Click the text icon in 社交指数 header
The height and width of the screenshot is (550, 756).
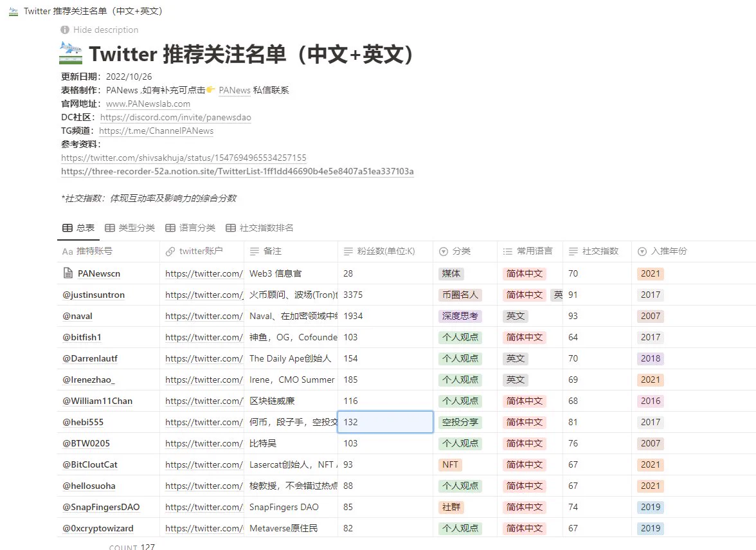point(573,252)
